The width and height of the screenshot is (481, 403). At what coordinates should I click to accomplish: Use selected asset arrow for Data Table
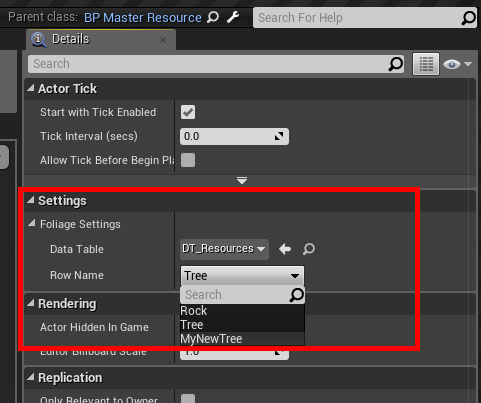285,249
